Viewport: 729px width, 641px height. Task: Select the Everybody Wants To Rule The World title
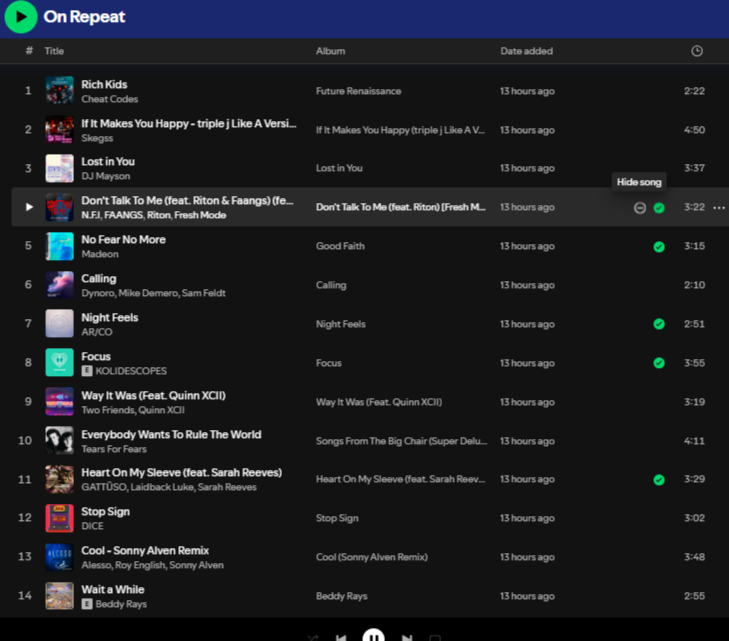(171, 435)
